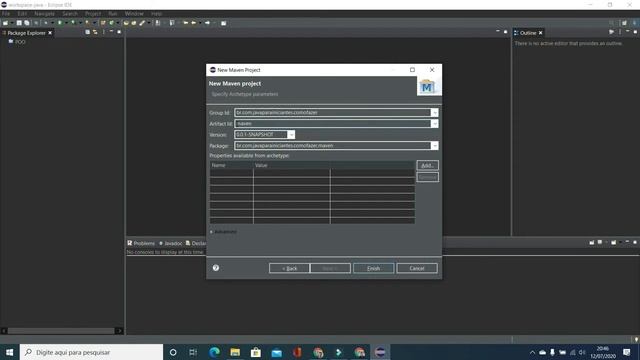The height and width of the screenshot is (360, 640).
Task: Click the Open Task toolbar icon
Action: 133,23
